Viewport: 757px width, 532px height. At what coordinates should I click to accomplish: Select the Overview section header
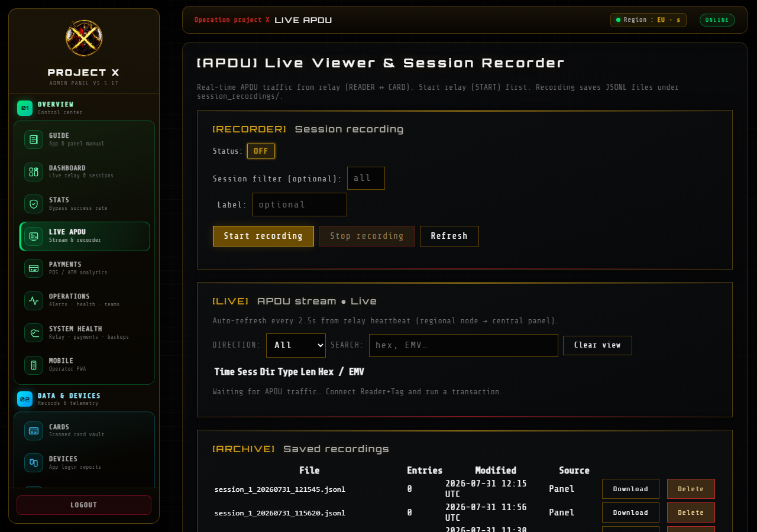84,108
